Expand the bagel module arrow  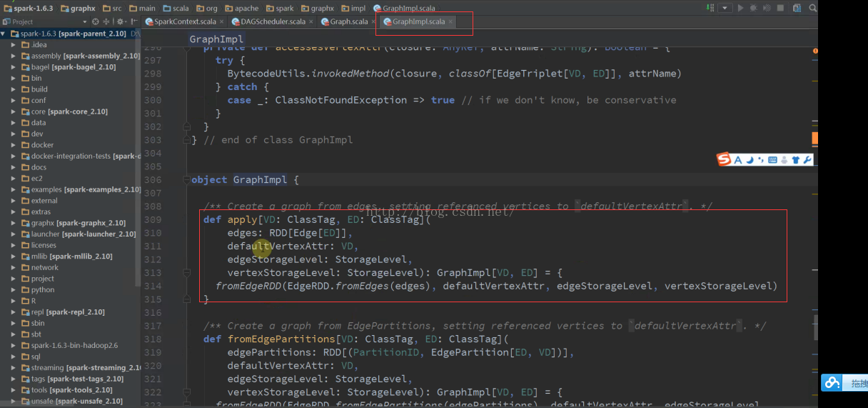pyautogui.click(x=14, y=66)
